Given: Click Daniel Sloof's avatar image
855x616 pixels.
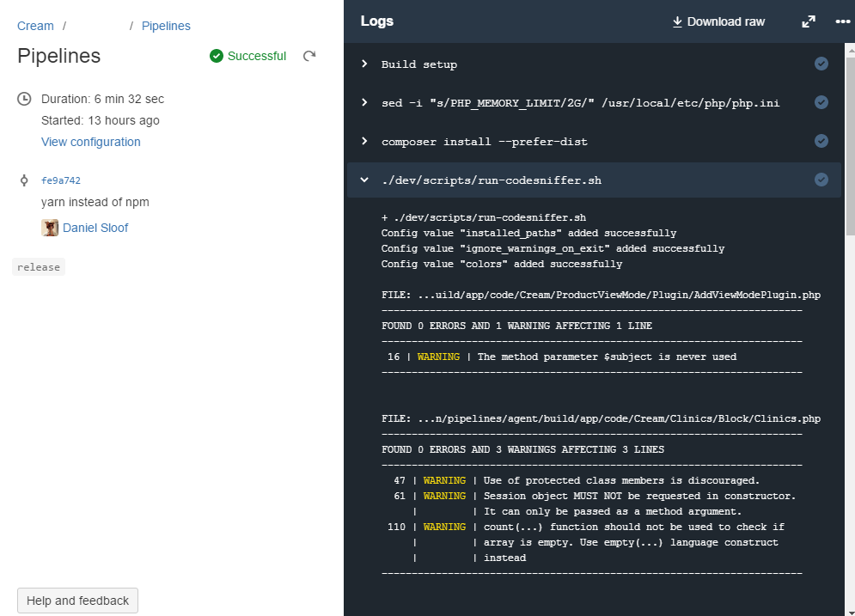Looking at the screenshot, I should (50, 228).
